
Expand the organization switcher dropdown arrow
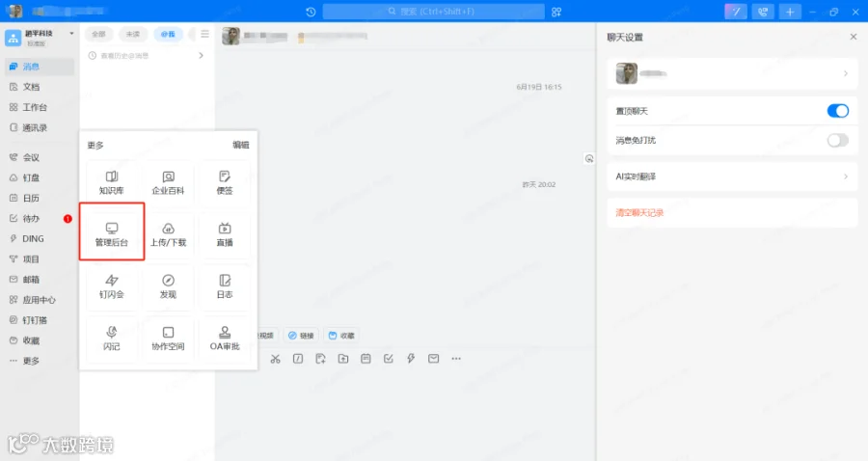71,34
